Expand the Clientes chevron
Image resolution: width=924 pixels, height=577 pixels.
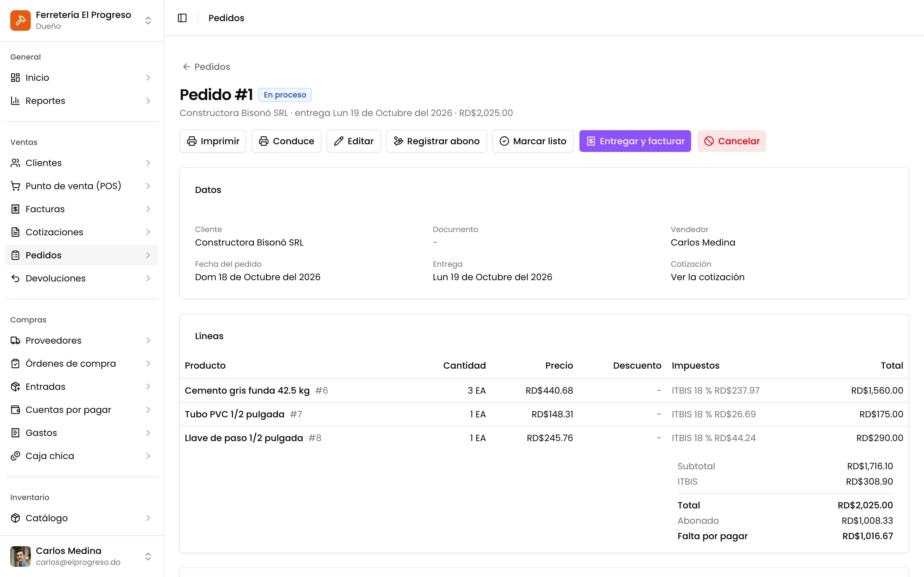(x=148, y=163)
